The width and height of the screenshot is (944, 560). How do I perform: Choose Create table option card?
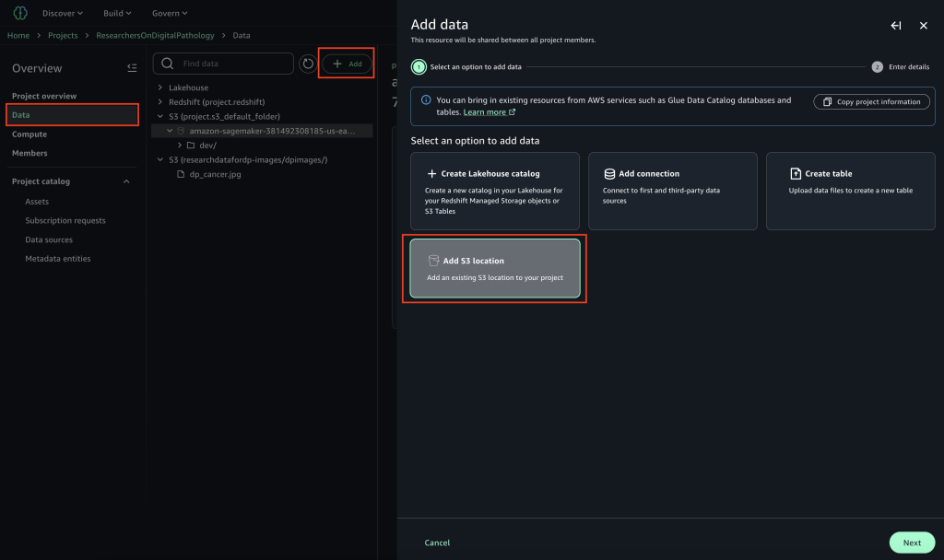click(850, 192)
